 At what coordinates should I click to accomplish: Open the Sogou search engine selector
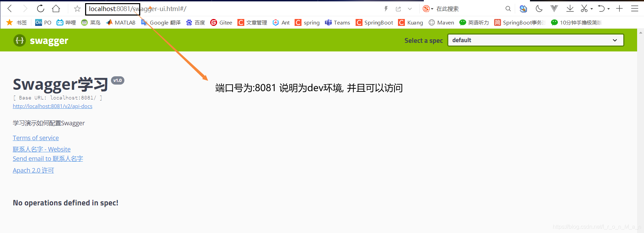point(428,9)
